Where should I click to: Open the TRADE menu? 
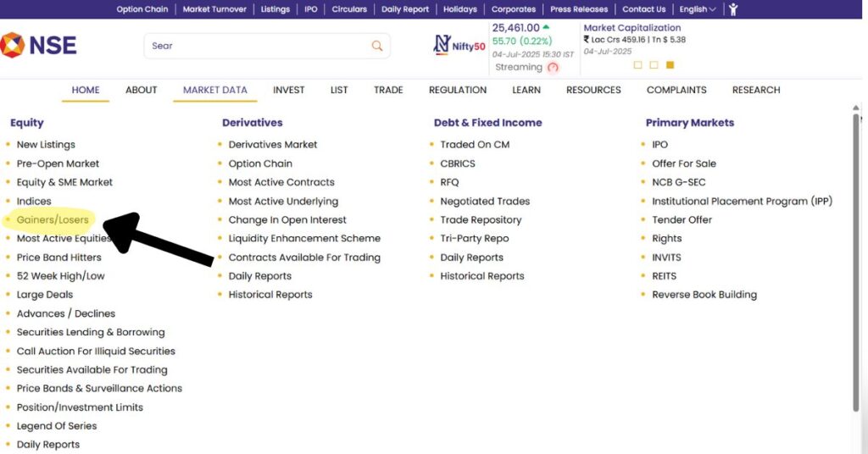pos(388,90)
